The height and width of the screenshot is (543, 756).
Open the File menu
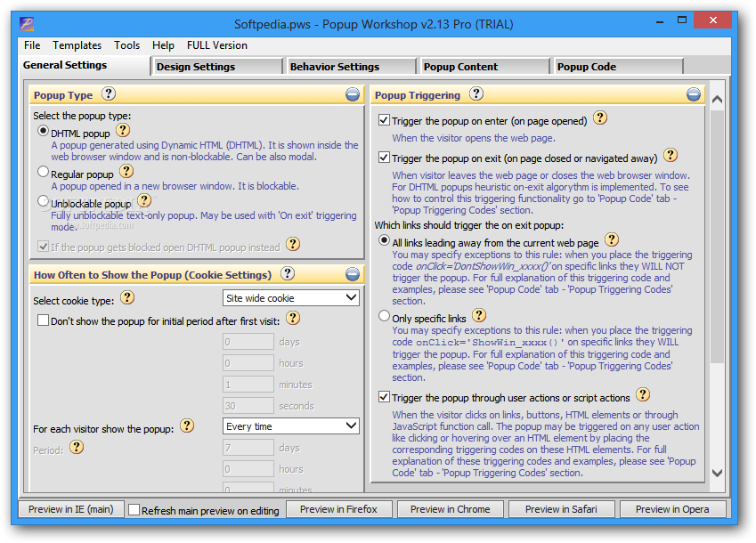pyautogui.click(x=32, y=45)
